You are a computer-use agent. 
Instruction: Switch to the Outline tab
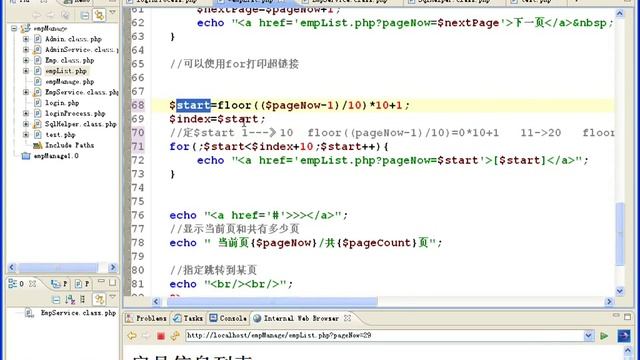pyautogui.click(x=16, y=283)
